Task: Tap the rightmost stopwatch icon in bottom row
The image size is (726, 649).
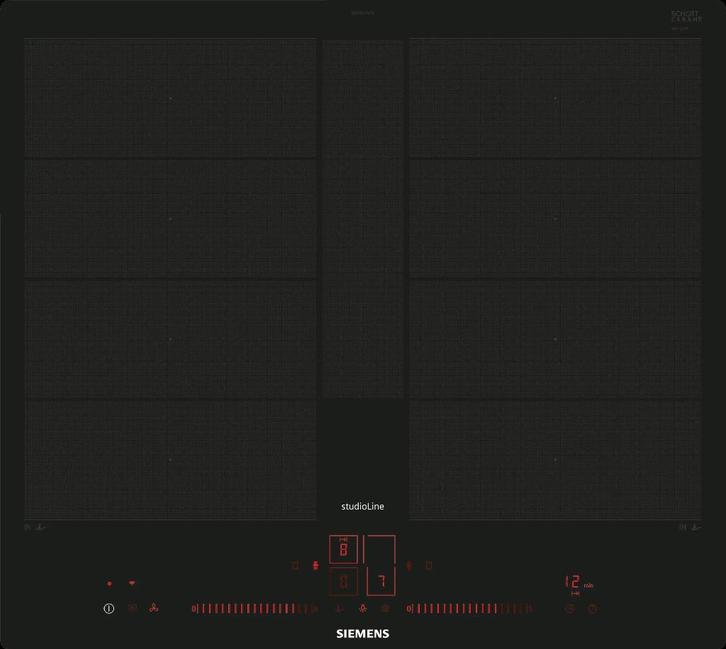Action: (x=592, y=608)
